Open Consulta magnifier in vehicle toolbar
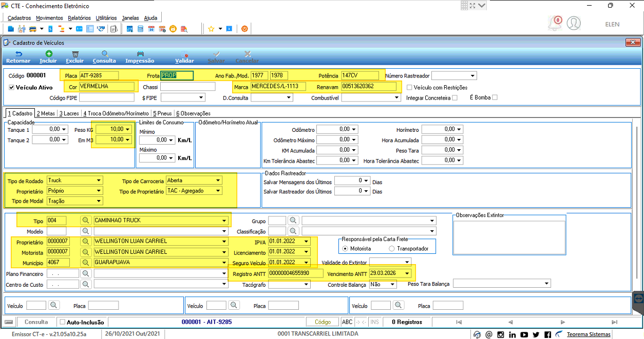Screen dimensions: 644x339 tap(104, 56)
